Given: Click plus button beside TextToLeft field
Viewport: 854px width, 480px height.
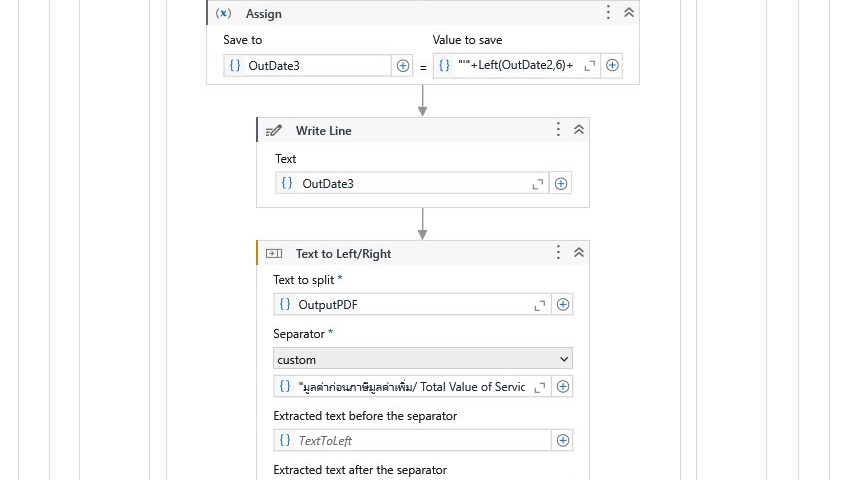Looking at the screenshot, I should pyautogui.click(x=563, y=441).
